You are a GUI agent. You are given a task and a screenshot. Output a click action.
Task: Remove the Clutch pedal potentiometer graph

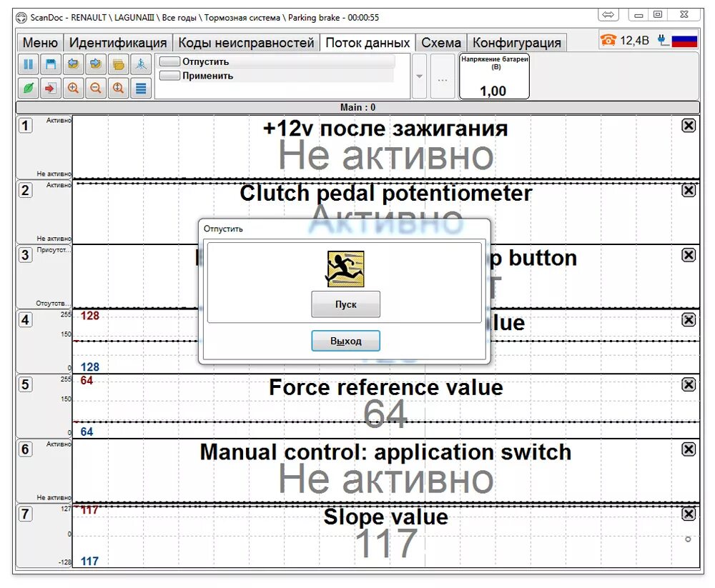(x=688, y=190)
